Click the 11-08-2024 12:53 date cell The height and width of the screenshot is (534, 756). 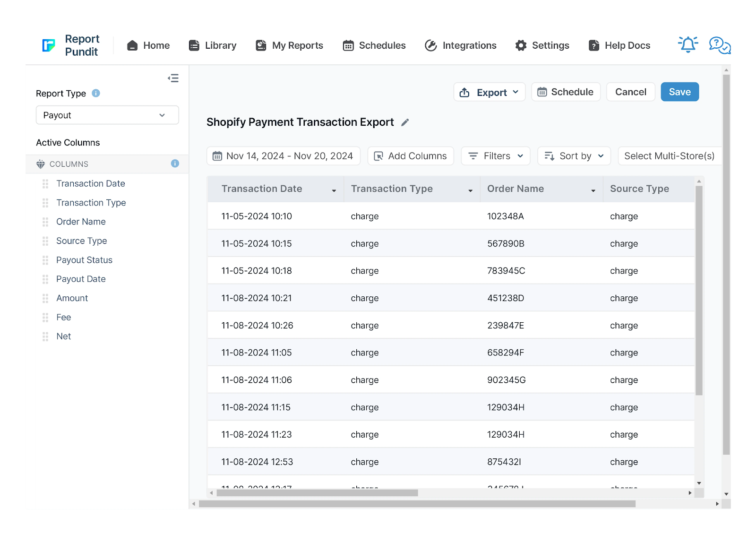257,462
